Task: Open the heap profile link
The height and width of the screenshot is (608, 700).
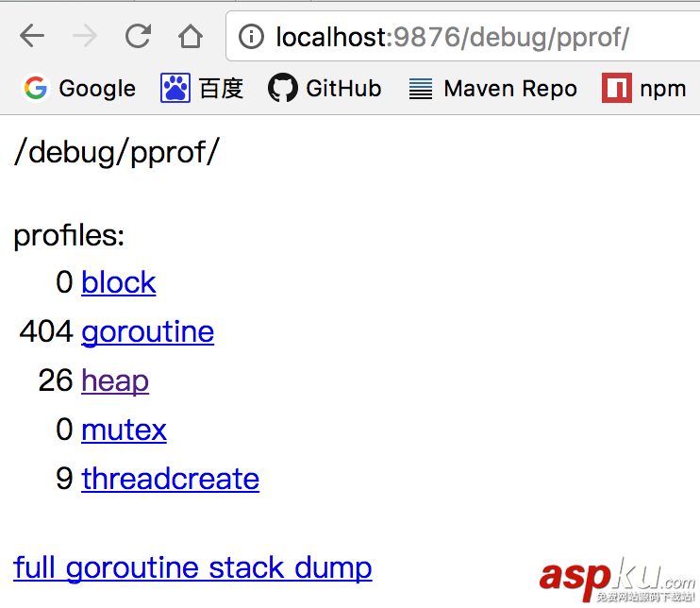Action: (x=115, y=380)
